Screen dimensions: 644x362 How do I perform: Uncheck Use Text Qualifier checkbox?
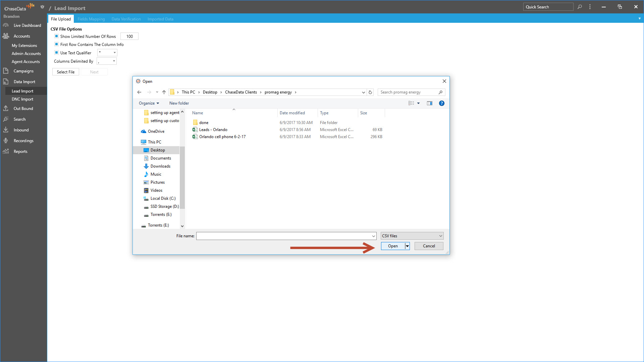tap(56, 53)
